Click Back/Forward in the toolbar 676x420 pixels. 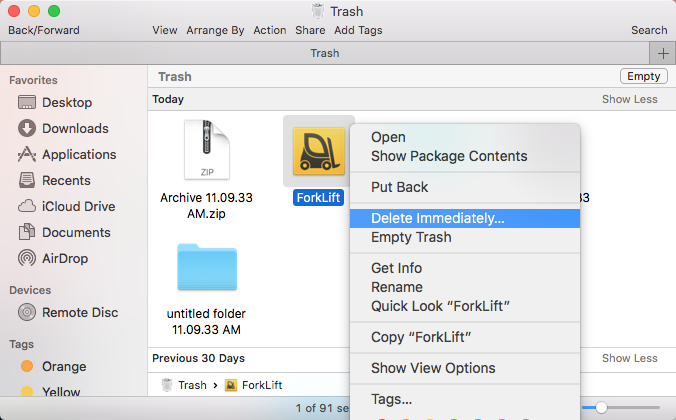(x=44, y=30)
